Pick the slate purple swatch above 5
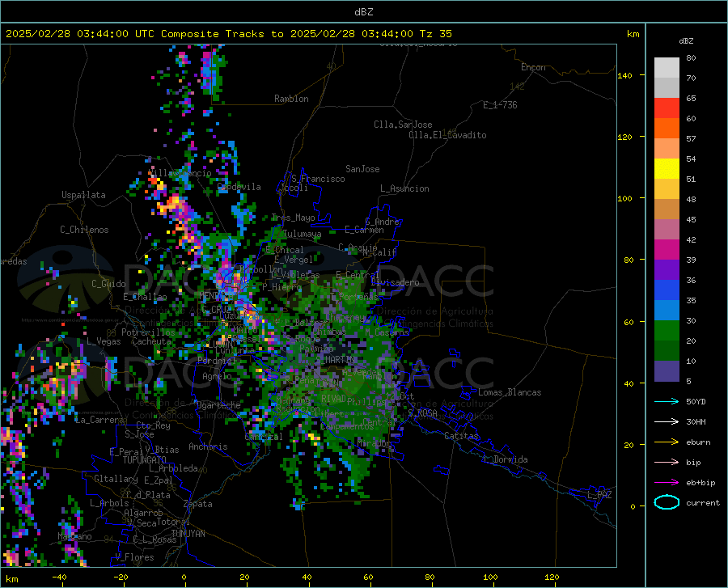Image resolution: width=728 pixels, height=588 pixels. 667,371
